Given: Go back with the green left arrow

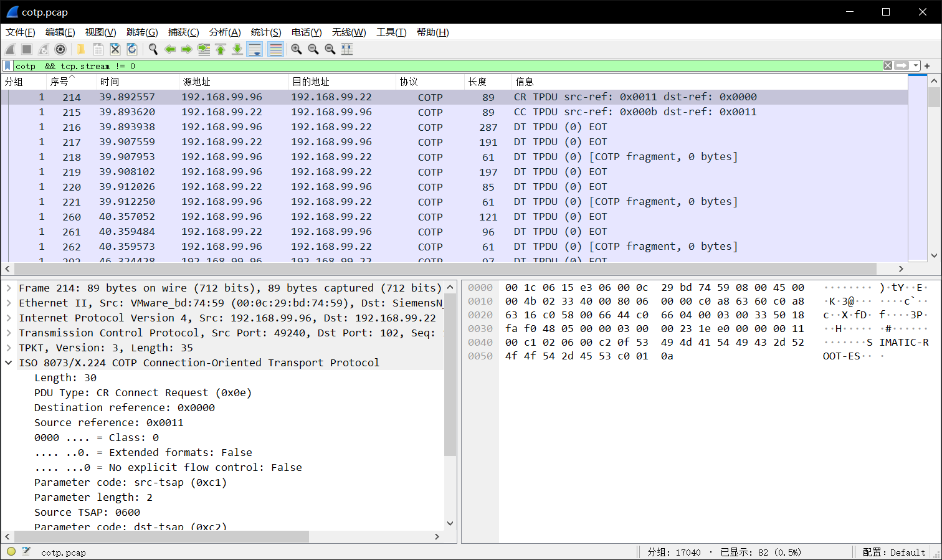Looking at the screenshot, I should click(169, 49).
